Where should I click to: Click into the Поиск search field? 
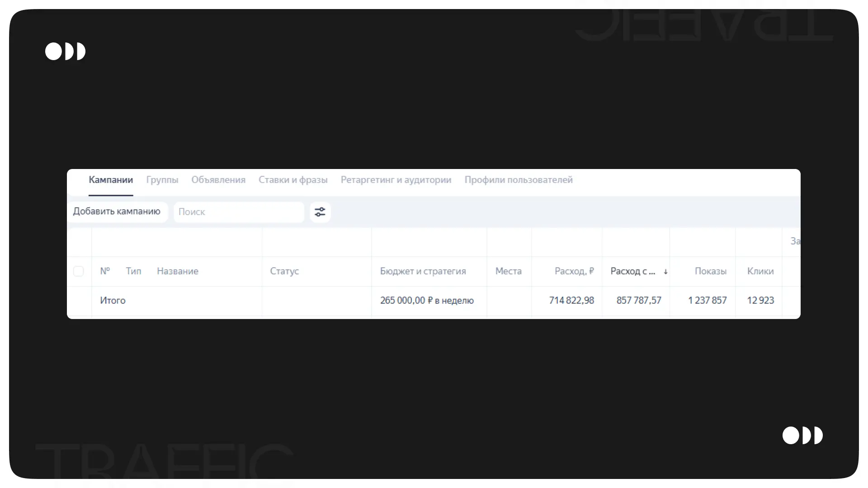[239, 212]
